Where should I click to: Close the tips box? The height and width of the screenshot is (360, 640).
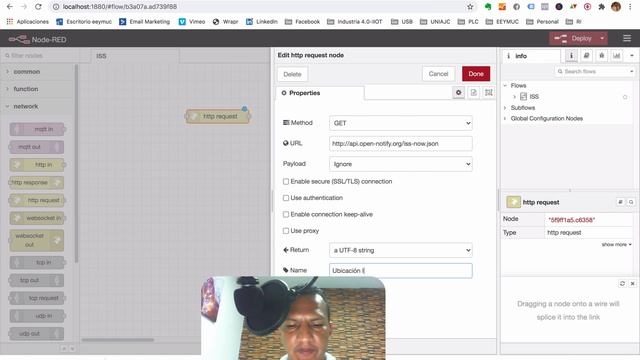point(632,283)
